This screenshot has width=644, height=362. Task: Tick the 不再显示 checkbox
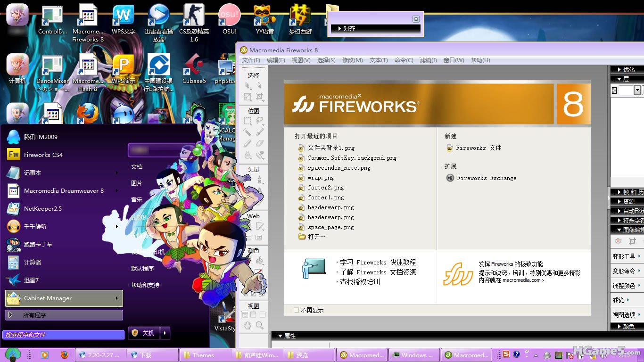point(297,310)
